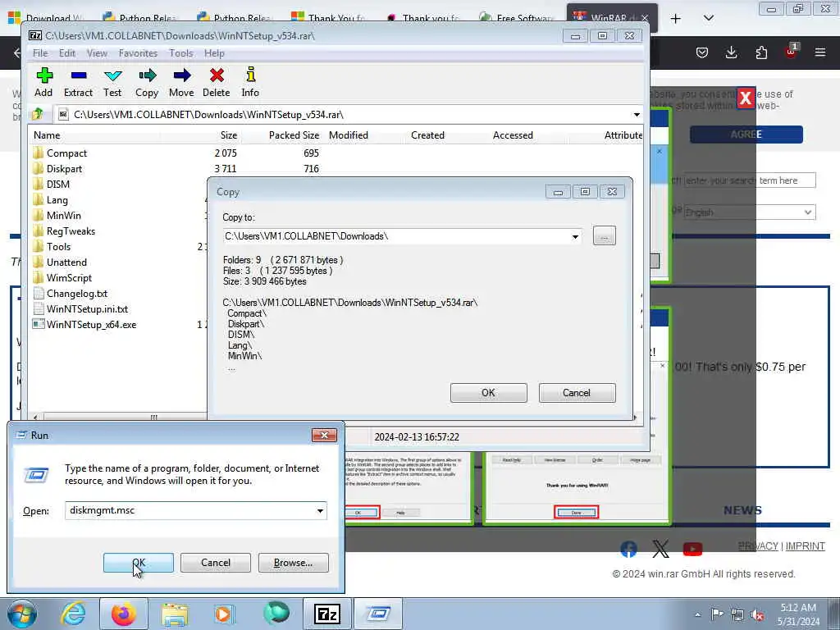This screenshot has height=630, width=840.
Task: Click the website search term field
Action: click(x=750, y=180)
